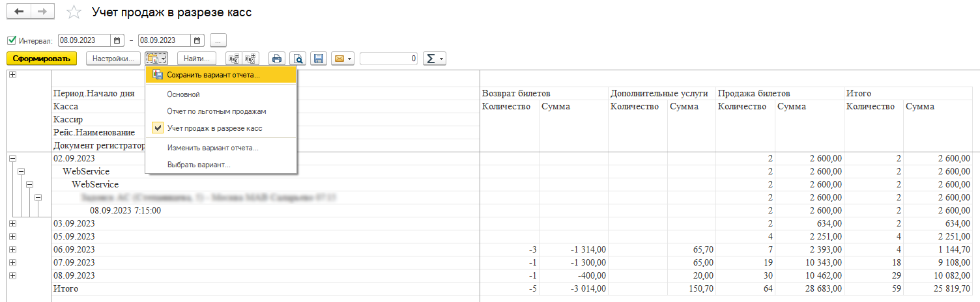The width and height of the screenshot is (980, 302).
Task: Click the print report icon
Action: 276,59
